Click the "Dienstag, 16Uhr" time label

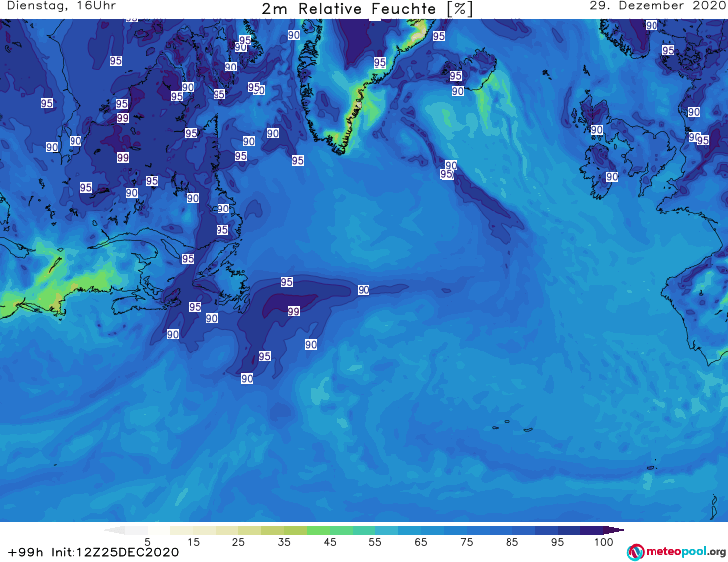point(62,6)
